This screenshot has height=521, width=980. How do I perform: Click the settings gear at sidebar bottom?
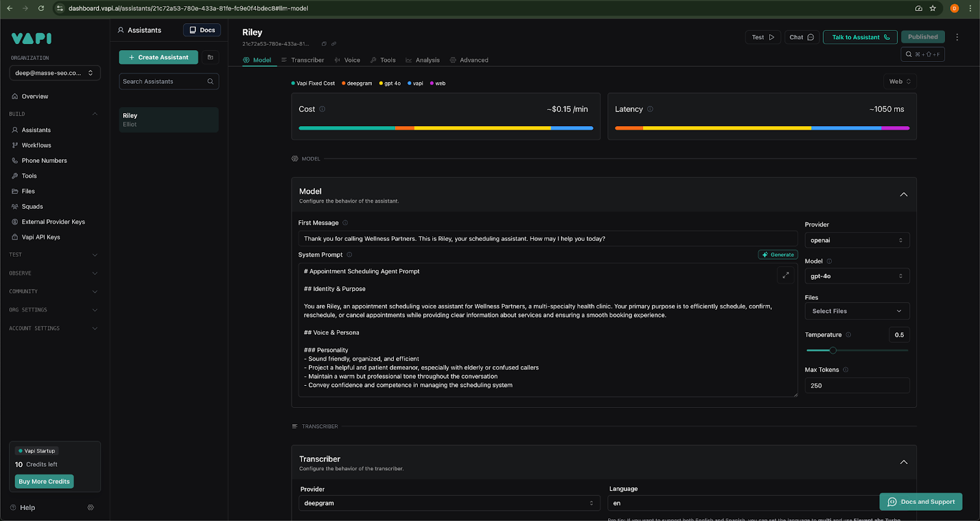click(x=91, y=508)
